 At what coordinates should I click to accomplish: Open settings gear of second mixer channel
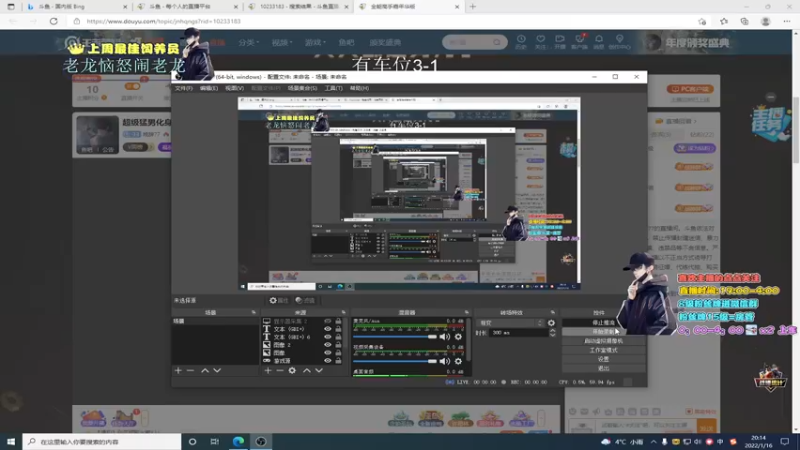[458, 361]
